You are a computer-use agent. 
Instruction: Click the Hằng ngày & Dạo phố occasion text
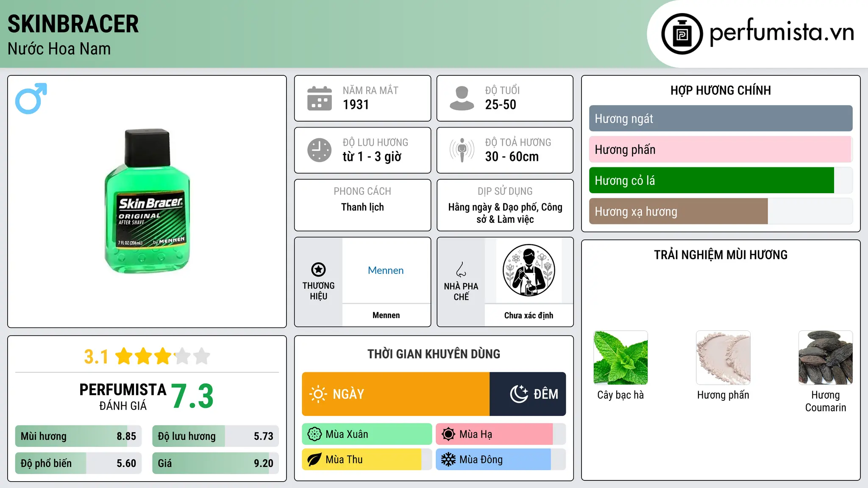pyautogui.click(x=505, y=213)
